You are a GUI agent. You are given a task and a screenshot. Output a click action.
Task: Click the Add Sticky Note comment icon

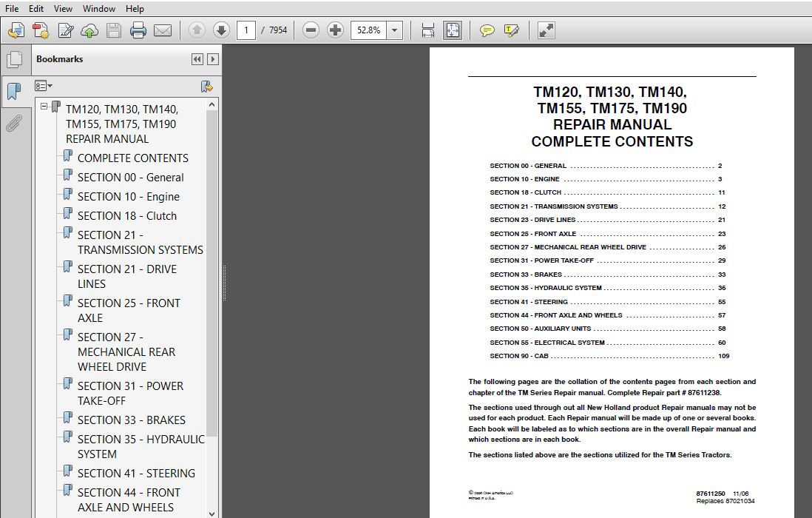[x=487, y=30]
